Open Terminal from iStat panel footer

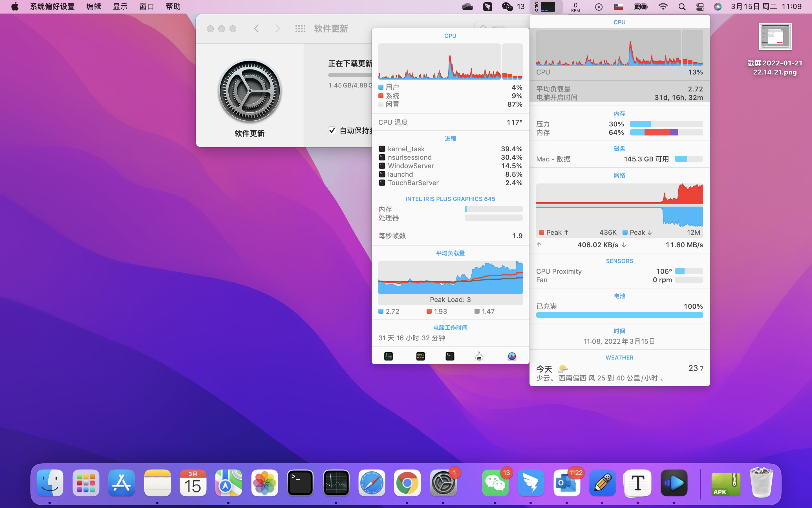point(450,356)
